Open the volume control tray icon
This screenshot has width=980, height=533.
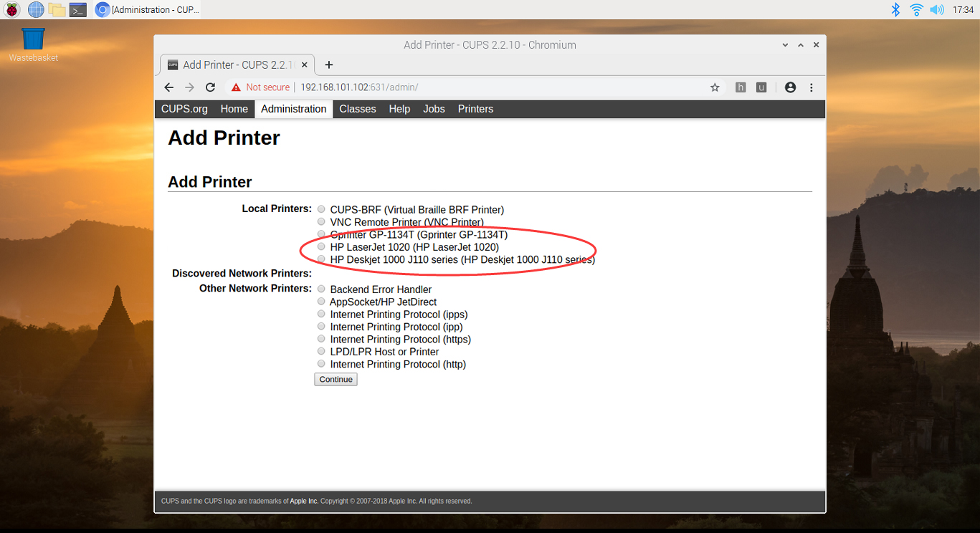pyautogui.click(x=937, y=9)
